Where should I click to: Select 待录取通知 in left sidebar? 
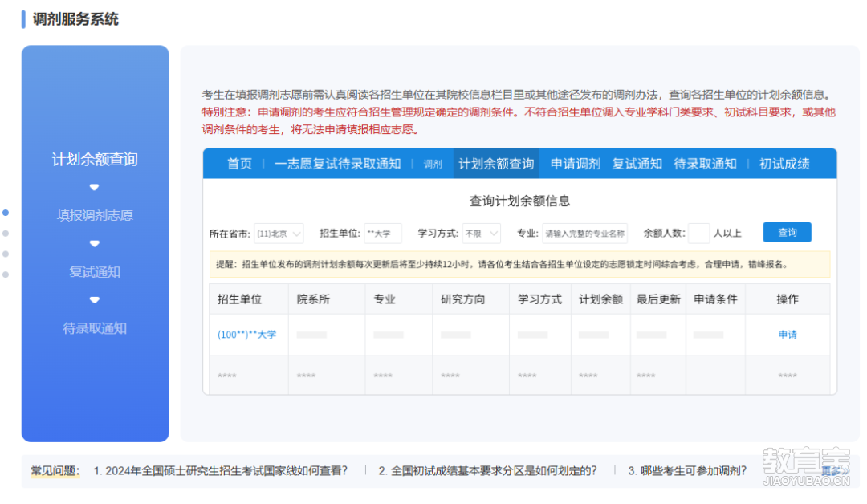click(95, 328)
